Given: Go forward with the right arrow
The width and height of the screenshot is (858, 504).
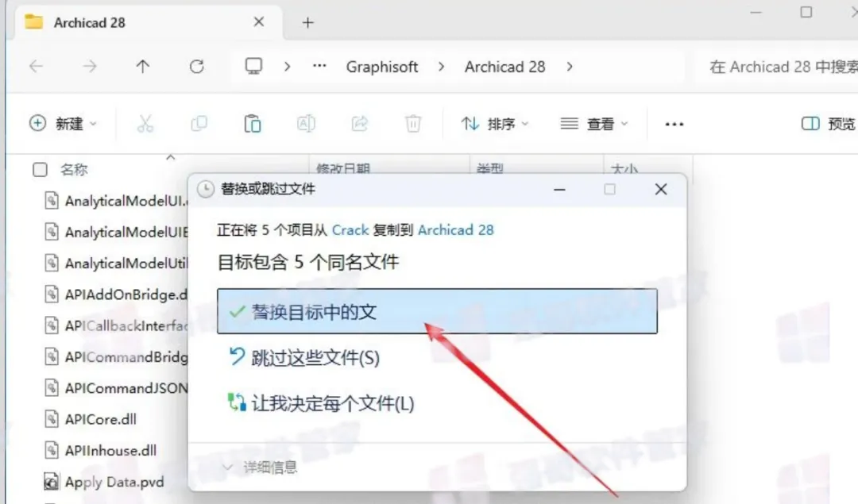Looking at the screenshot, I should tap(89, 67).
